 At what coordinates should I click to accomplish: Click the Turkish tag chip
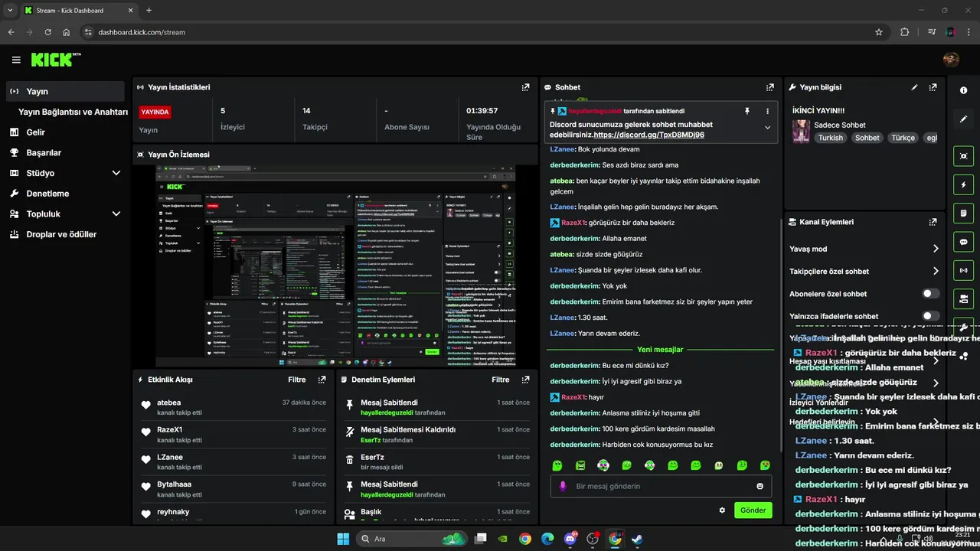coord(830,138)
